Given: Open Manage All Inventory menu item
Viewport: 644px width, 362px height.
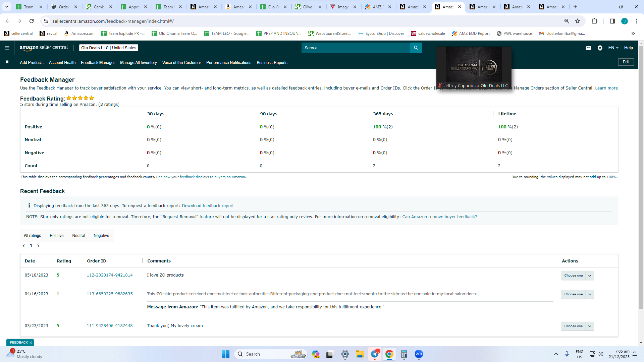Looking at the screenshot, I should 138,63.
